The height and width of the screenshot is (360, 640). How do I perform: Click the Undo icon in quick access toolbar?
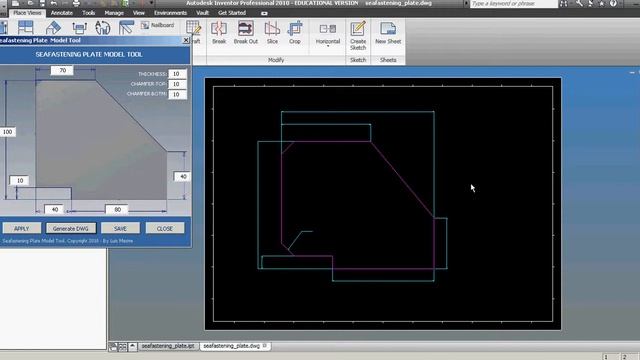tap(53, 3)
